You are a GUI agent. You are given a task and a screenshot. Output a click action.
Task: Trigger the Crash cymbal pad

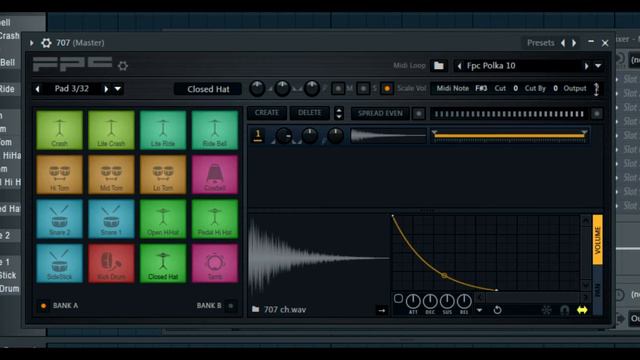pos(60,130)
